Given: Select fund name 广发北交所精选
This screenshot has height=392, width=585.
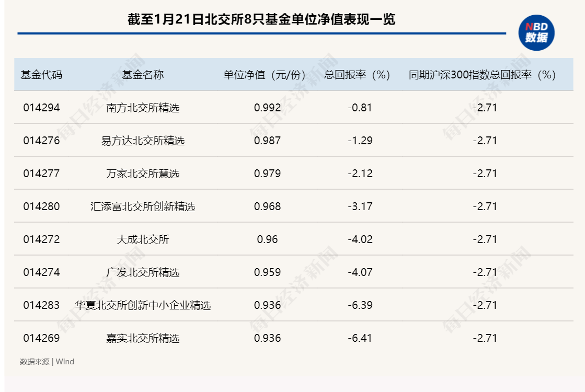Looking at the screenshot, I should tap(143, 272).
